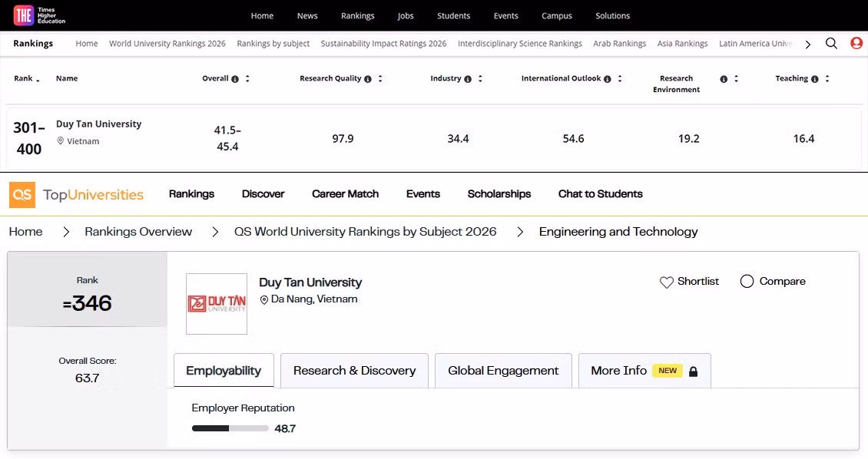Screen dimensions: 868x459
Task: Open Interdisciplinary Science Rankings link
Action: point(520,43)
